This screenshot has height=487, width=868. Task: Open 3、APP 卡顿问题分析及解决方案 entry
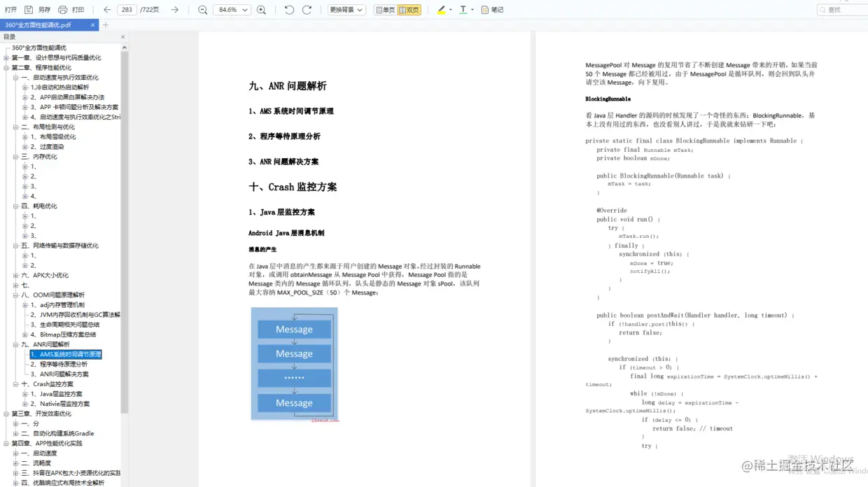tap(74, 107)
